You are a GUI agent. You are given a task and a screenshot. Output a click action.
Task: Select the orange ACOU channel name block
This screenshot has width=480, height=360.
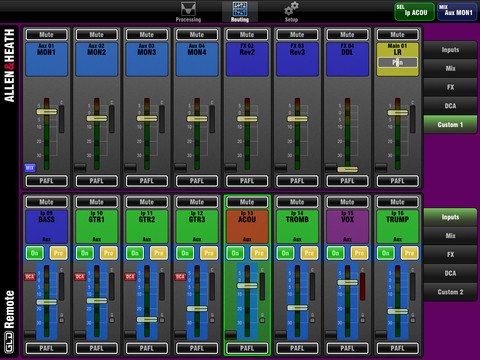tap(247, 226)
